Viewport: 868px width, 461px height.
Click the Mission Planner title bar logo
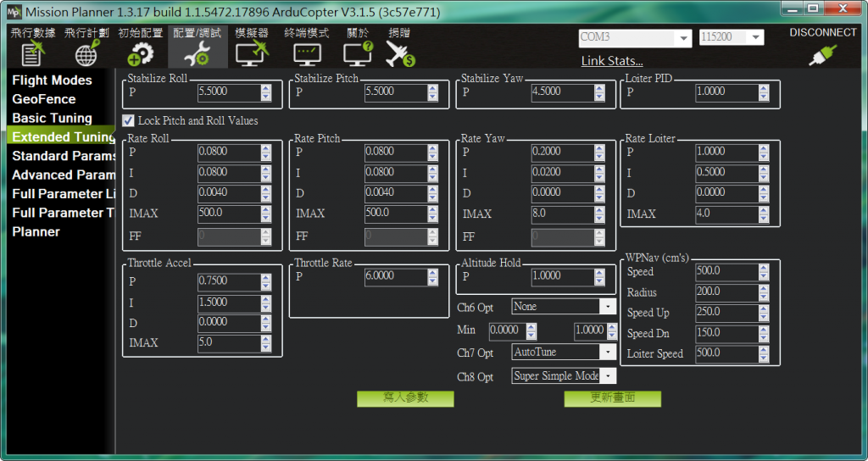tap(14, 10)
